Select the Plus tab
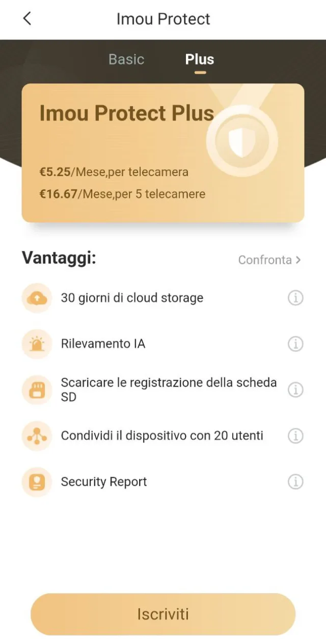Screen dimensions: 326x644 [x=199, y=59]
